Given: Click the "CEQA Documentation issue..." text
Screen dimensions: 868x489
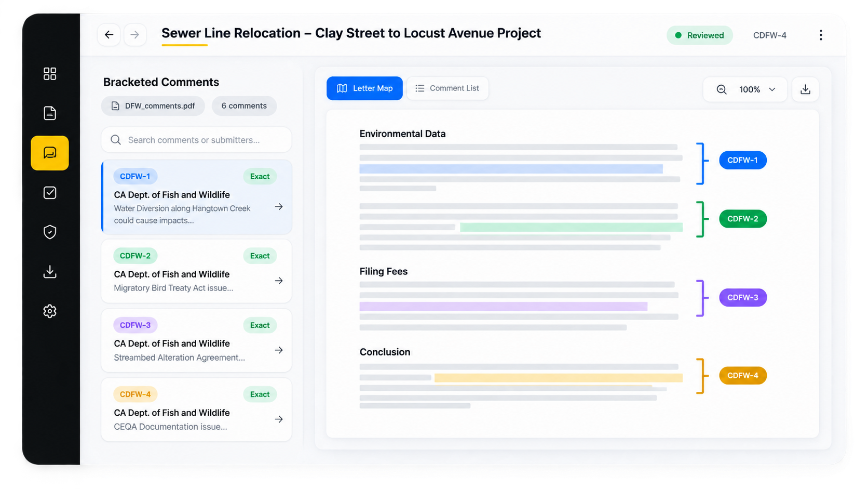Looking at the screenshot, I should (170, 427).
